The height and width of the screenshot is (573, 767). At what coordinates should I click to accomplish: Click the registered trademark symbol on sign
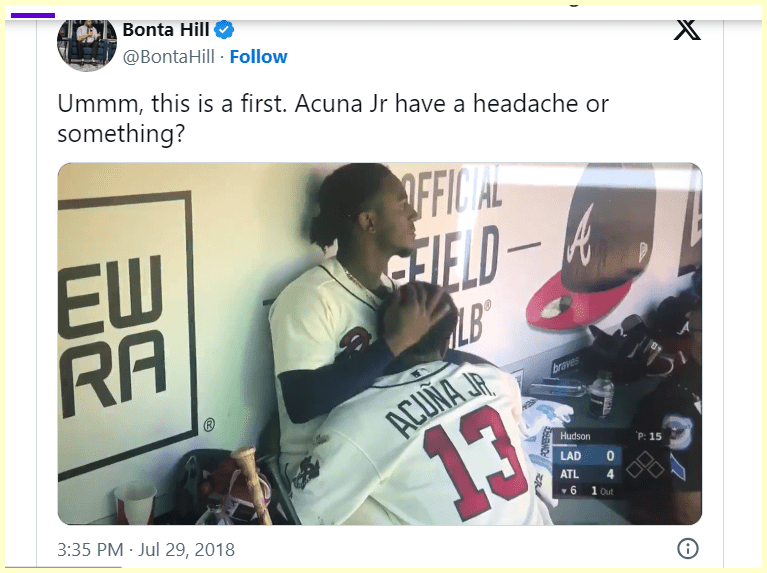pos(209,424)
